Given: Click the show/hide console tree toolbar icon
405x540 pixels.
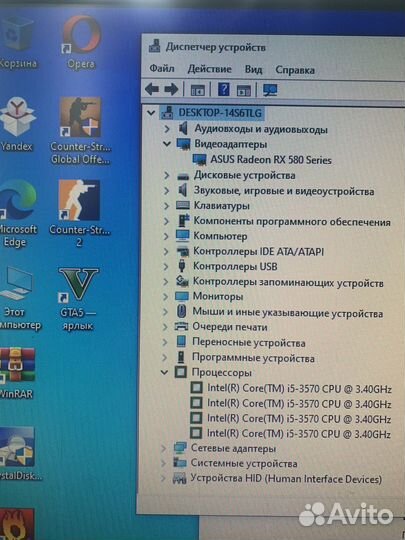Looking at the screenshot, I should (197, 90).
